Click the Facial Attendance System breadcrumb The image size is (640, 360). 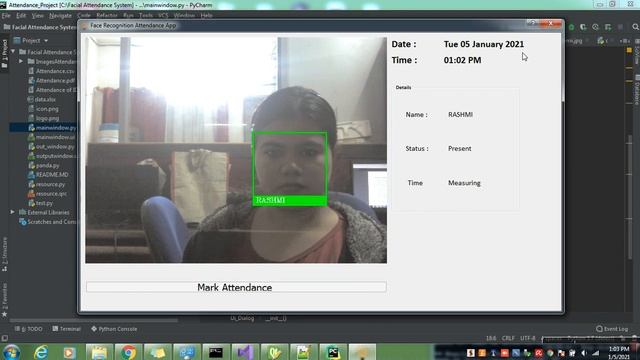click(x=40, y=27)
